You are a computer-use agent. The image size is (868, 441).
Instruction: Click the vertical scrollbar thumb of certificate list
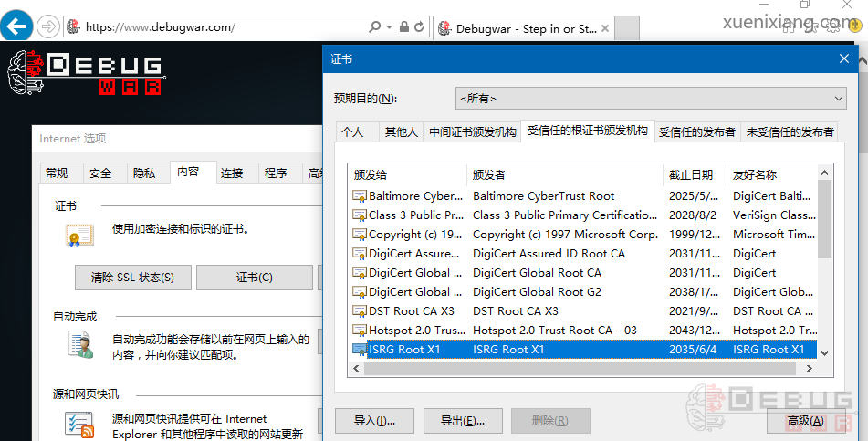[825, 219]
